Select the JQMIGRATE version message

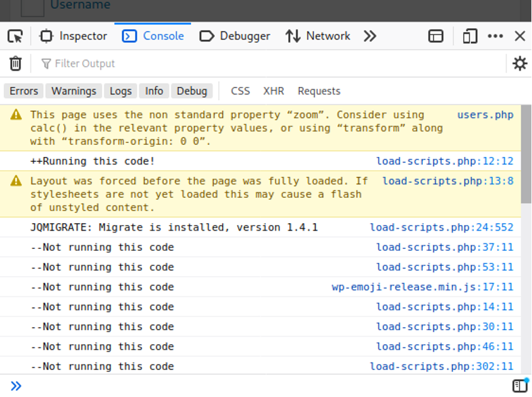coord(174,227)
